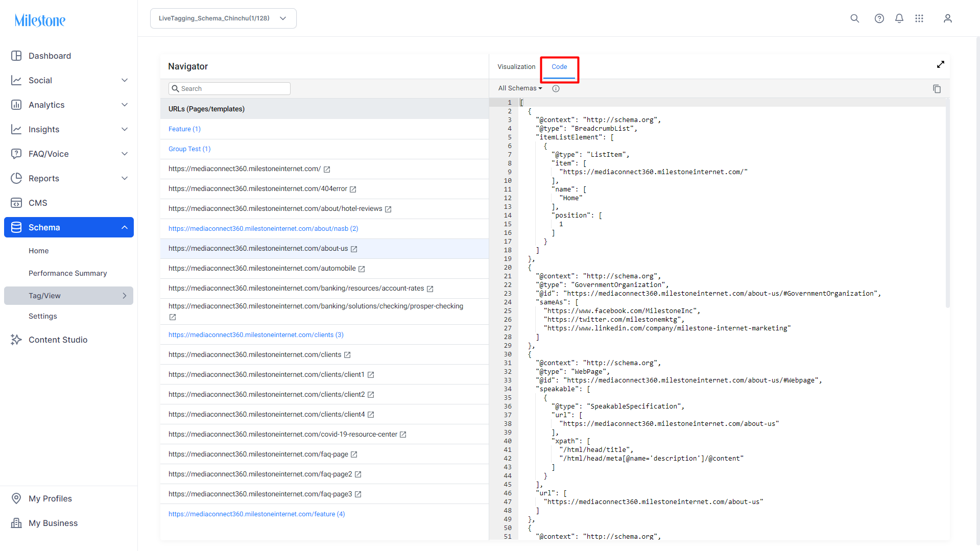The image size is (980, 551).
Task: Open the search magnifier in top bar
Action: [854, 18]
